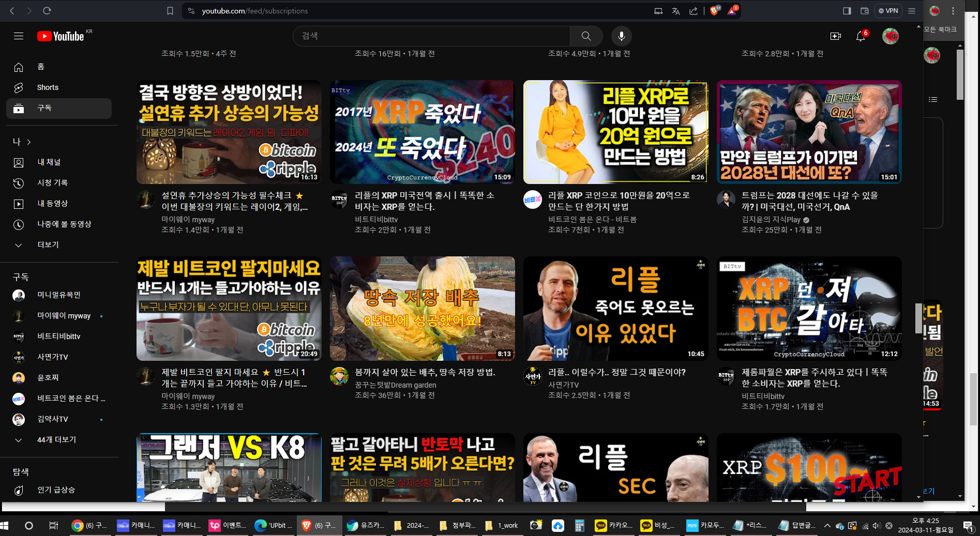
Task: Open the browser hamburger menu
Action: (x=912, y=11)
